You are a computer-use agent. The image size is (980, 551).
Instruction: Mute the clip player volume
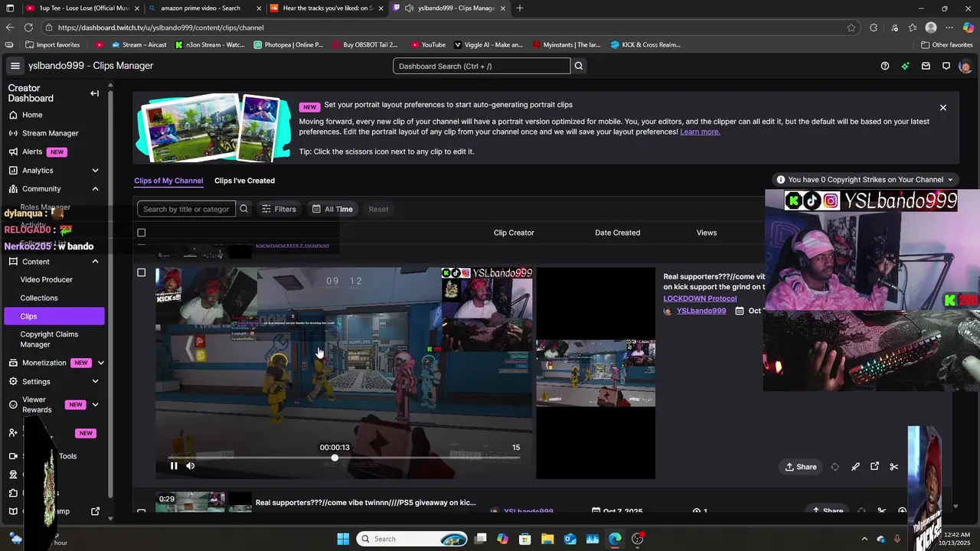190,465
